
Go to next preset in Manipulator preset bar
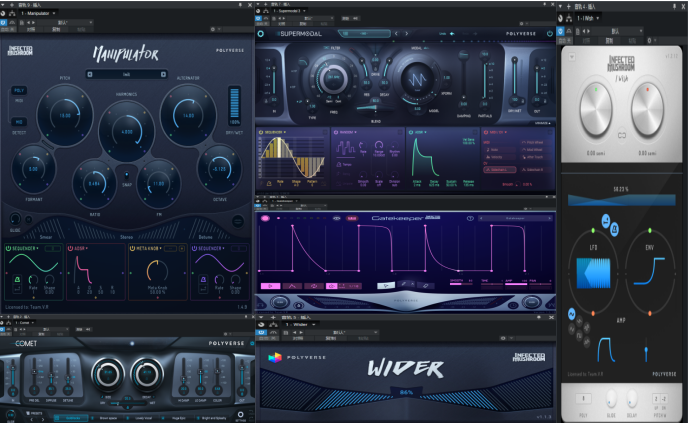[x=163, y=74]
